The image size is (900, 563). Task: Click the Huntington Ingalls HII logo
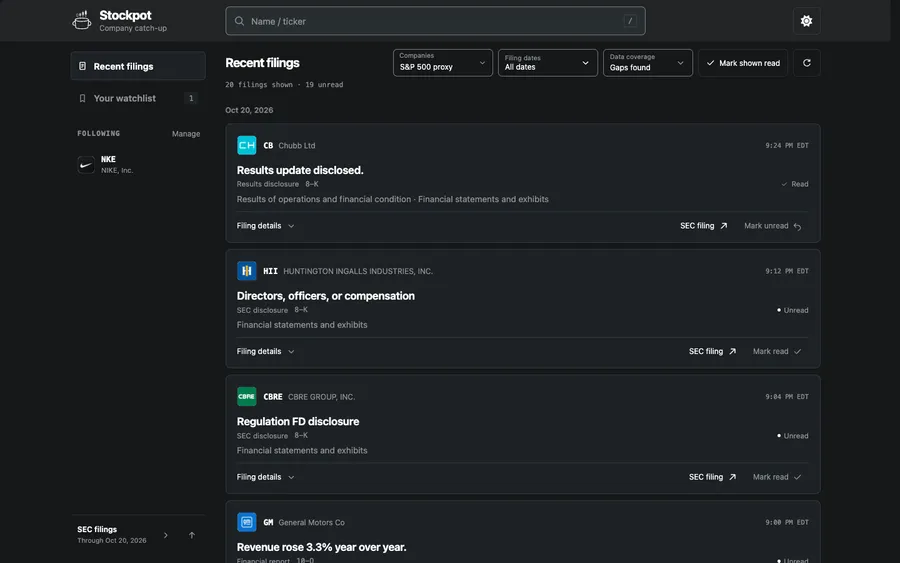tap(246, 271)
